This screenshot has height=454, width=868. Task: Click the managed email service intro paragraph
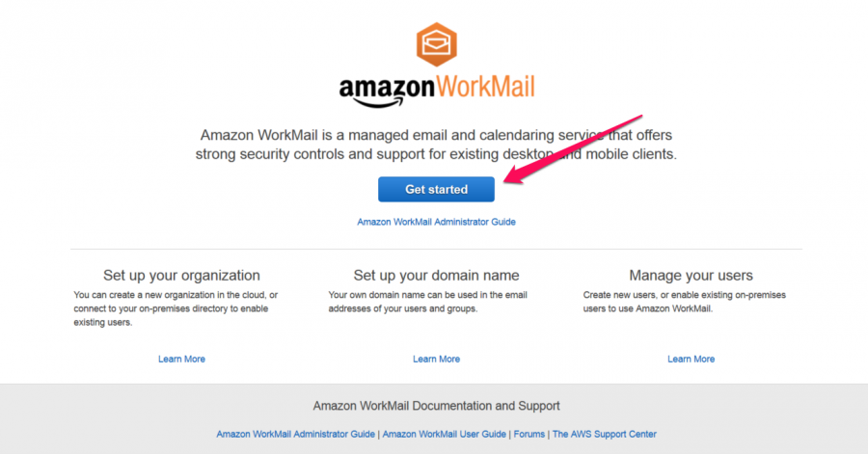[436, 145]
